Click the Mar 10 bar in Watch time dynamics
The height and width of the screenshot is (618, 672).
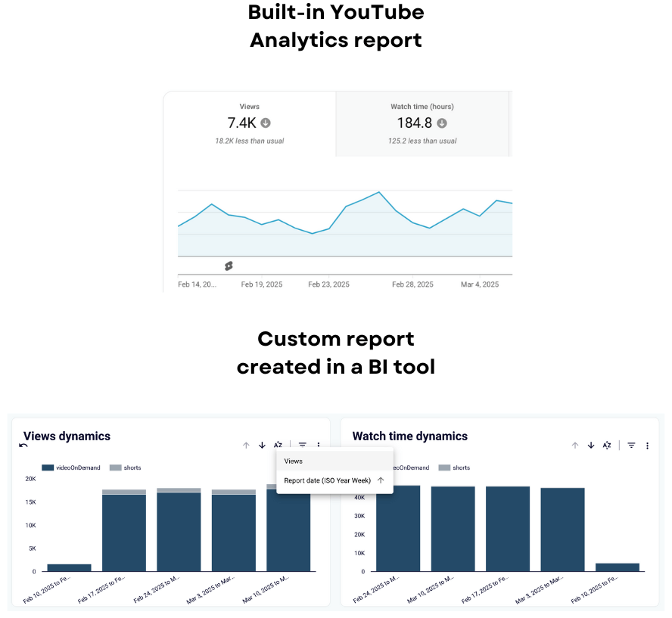pos(453,529)
